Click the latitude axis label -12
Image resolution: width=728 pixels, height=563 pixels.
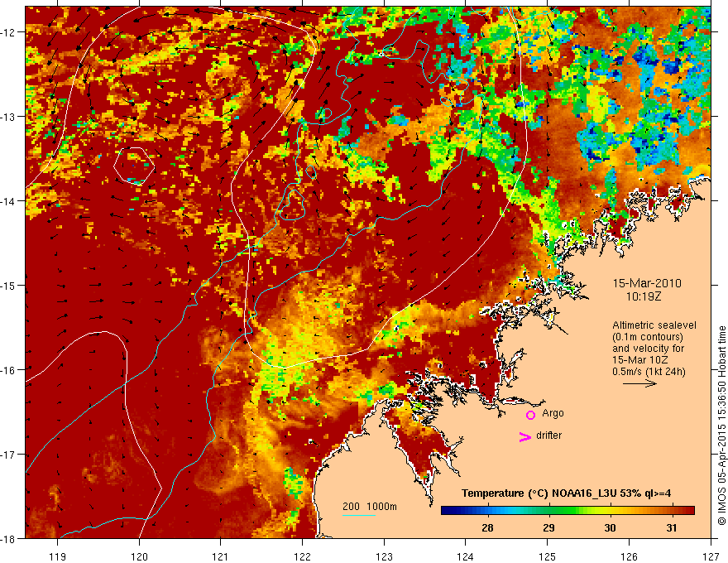9,32
